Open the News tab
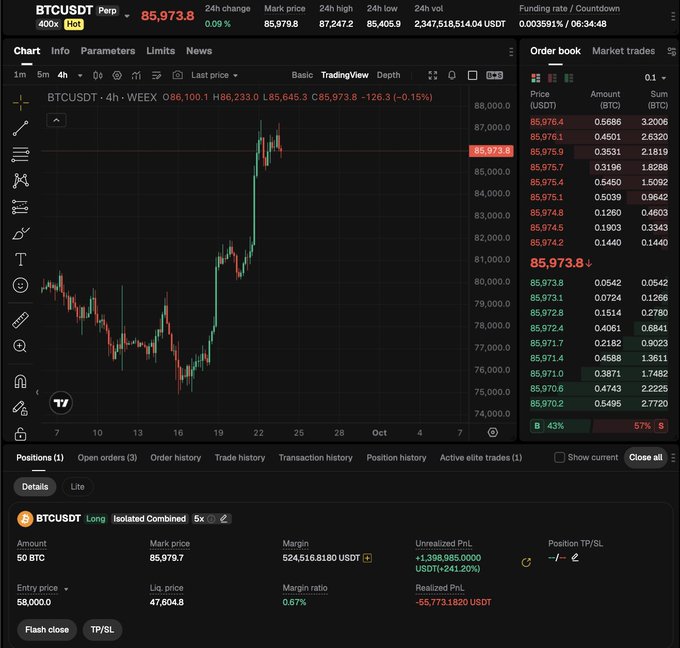The image size is (680, 648). pyautogui.click(x=199, y=51)
